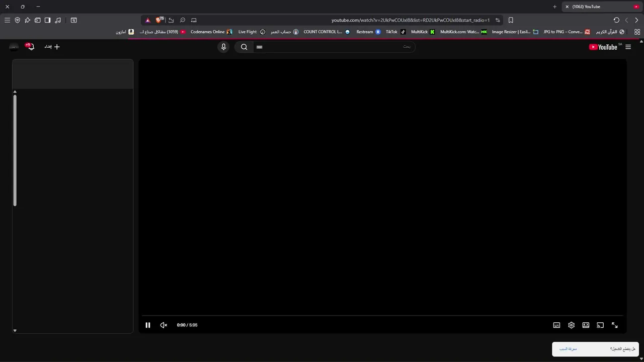Viewport: 644px width, 362px height.
Task: Bookmark this page with the bookmark icon
Action: [511, 20]
